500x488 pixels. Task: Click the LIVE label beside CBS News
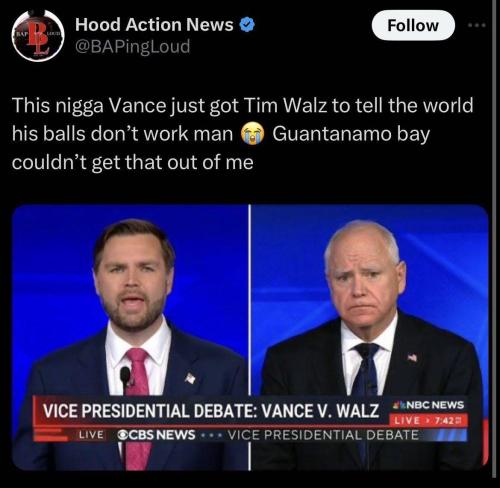(x=91, y=435)
